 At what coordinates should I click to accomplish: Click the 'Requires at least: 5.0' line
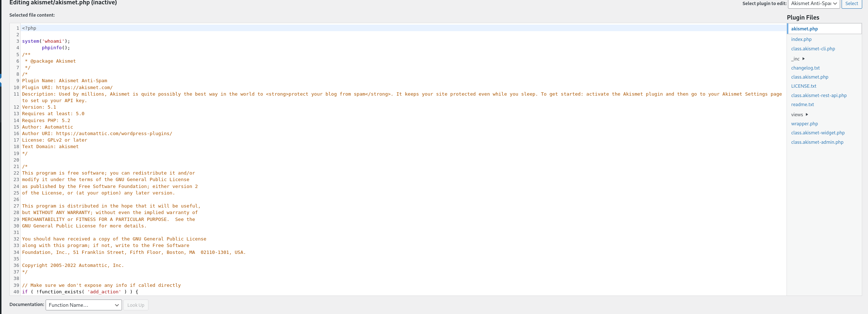[53, 114]
